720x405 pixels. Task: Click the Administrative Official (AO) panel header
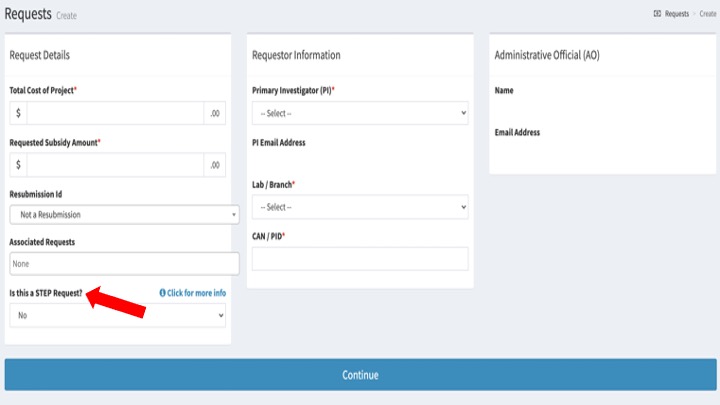click(546, 55)
